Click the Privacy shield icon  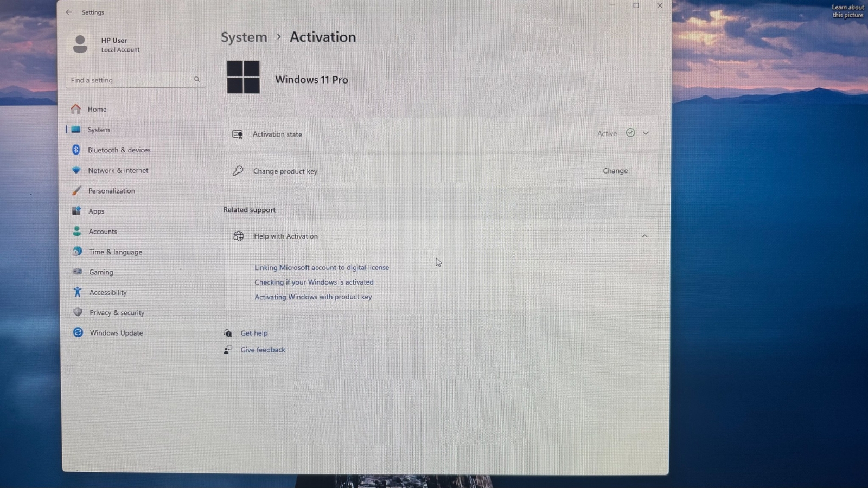(78, 312)
